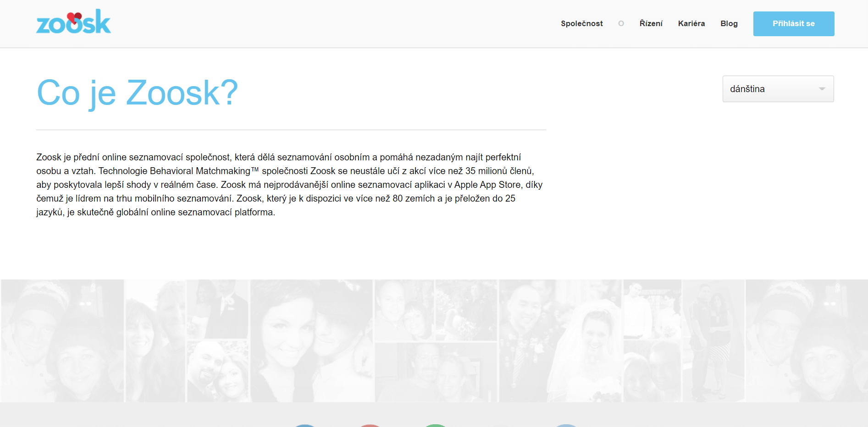The width and height of the screenshot is (868, 427).
Task: Open the Společnost menu
Action: pyautogui.click(x=582, y=23)
